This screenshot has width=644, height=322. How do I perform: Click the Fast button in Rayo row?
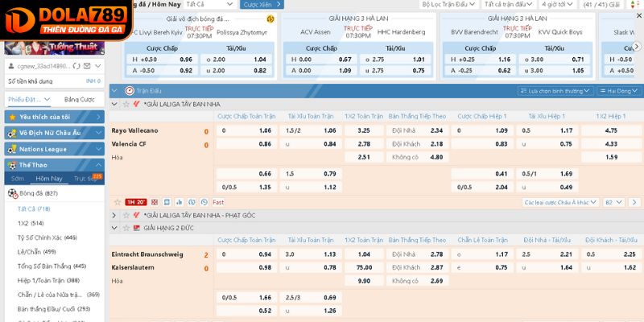tap(218, 202)
